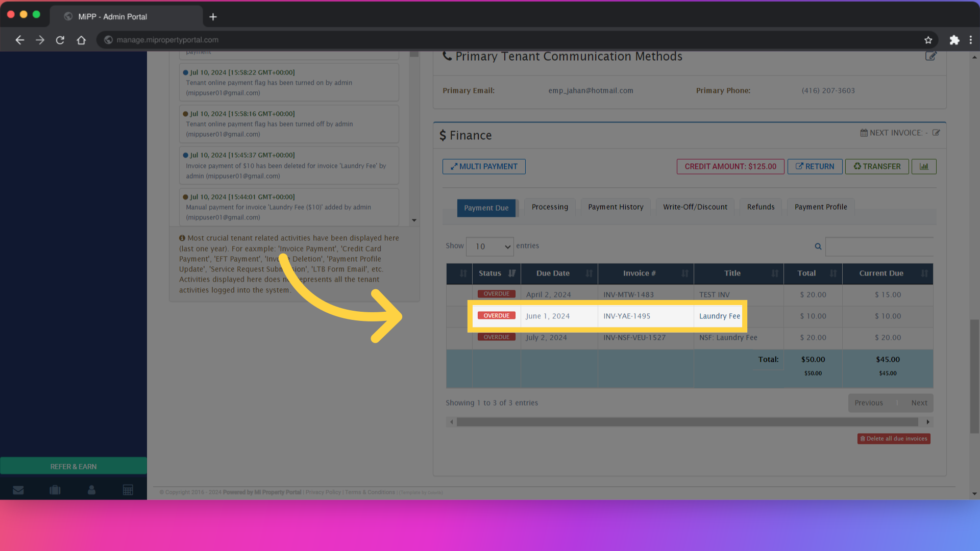Open the user profile icon in sidebar
Viewport: 980px width, 551px height.
(x=91, y=490)
